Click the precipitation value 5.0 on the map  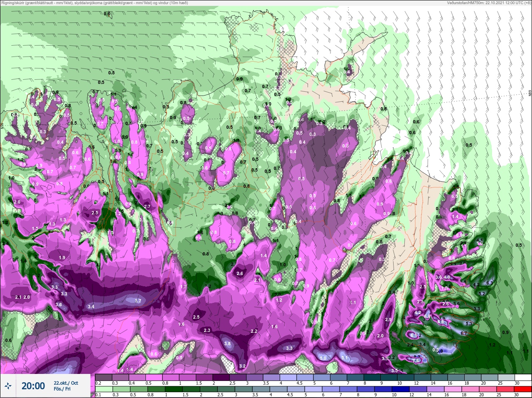323,358
